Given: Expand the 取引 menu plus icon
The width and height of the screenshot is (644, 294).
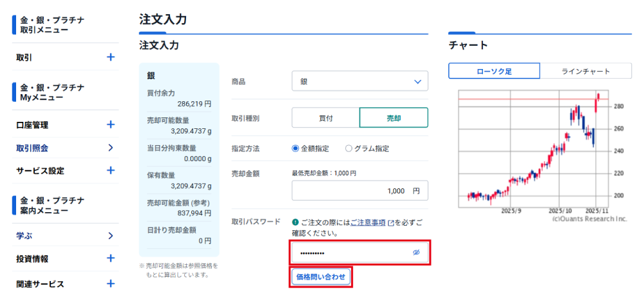Looking at the screenshot, I should 110,57.
